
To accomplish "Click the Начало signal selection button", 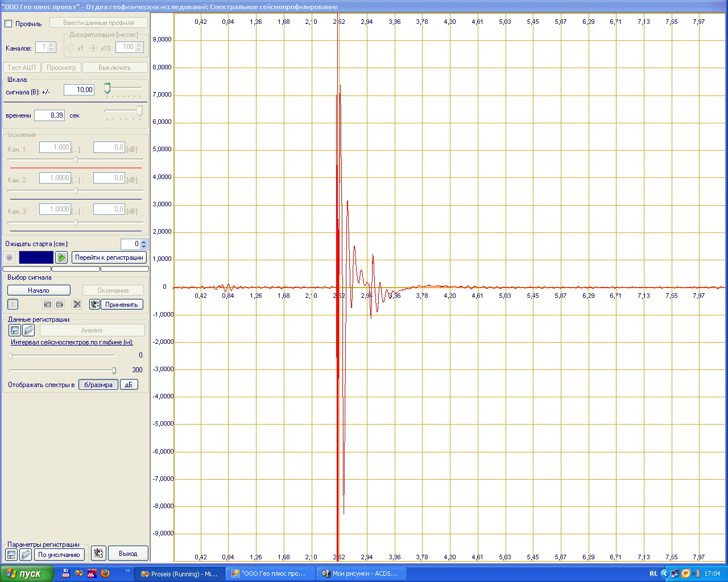I will pos(39,290).
